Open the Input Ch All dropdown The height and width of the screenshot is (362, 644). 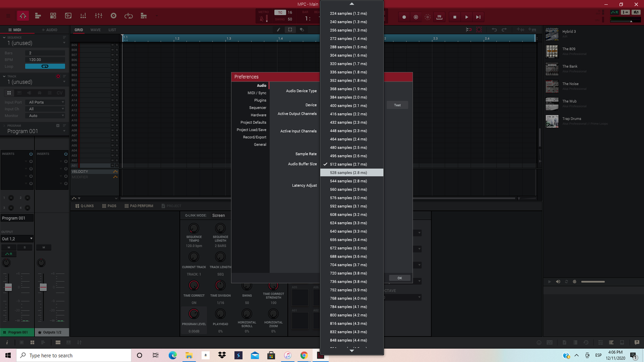point(46,109)
